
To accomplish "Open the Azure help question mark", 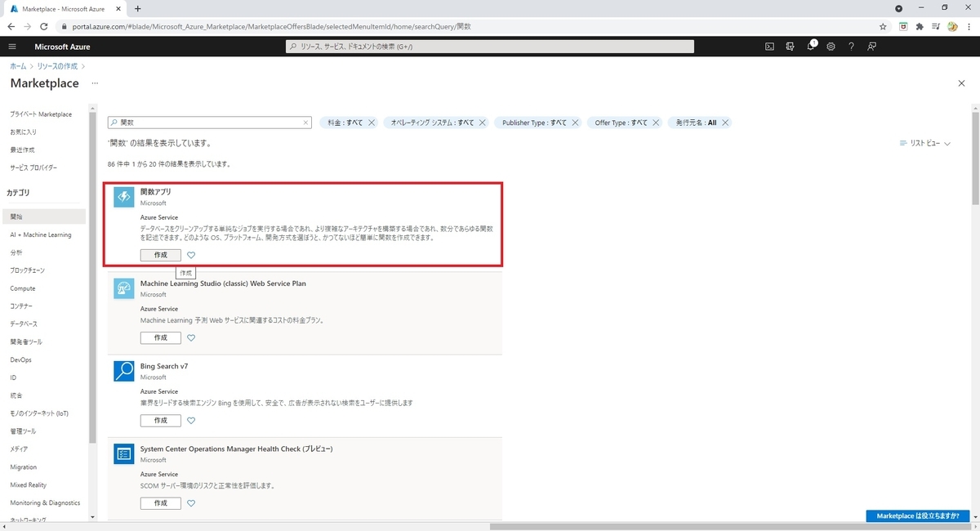I will pos(851,47).
